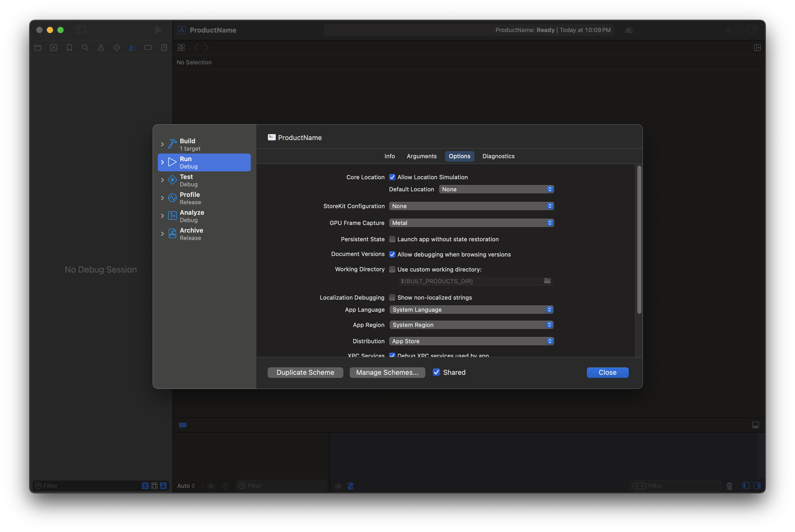This screenshot has height=532, width=795.
Task: Toggle the inspector panel icon in toolbar
Action: pos(752,30)
